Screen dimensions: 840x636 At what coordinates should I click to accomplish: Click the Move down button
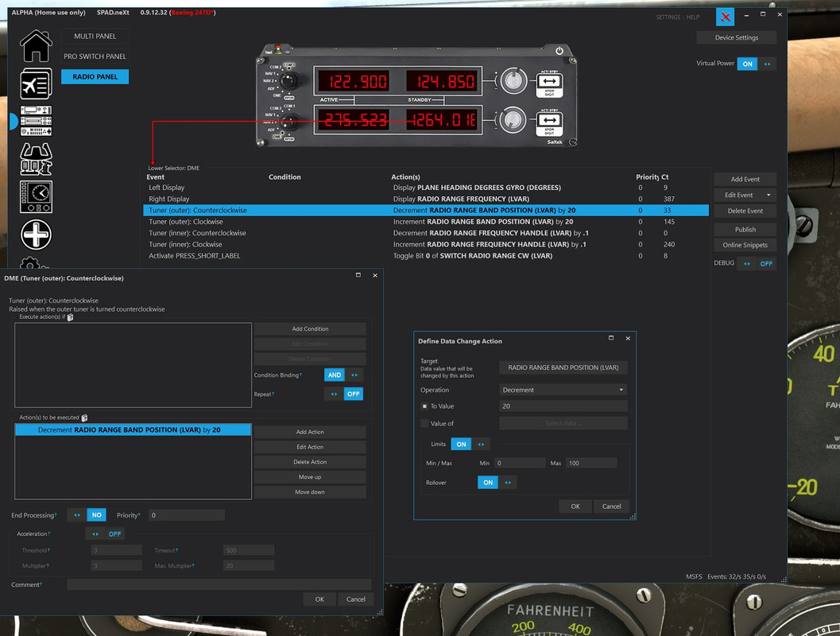click(x=310, y=492)
